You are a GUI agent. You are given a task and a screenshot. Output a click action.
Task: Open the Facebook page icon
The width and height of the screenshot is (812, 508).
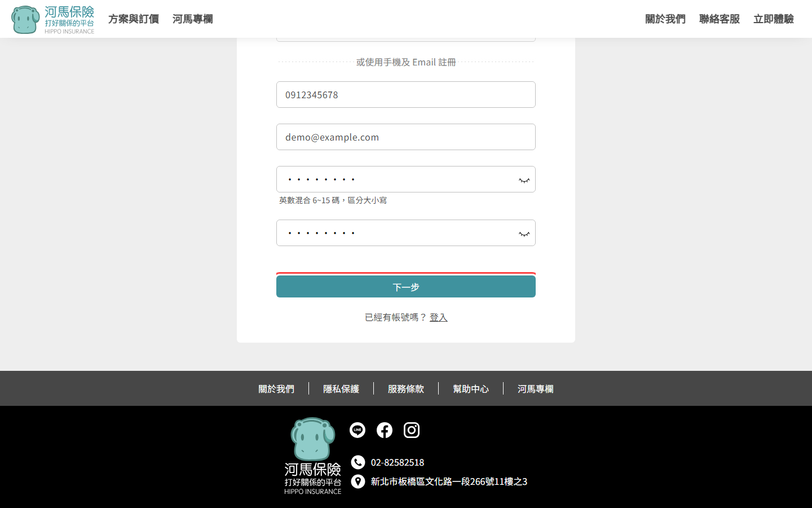click(385, 430)
